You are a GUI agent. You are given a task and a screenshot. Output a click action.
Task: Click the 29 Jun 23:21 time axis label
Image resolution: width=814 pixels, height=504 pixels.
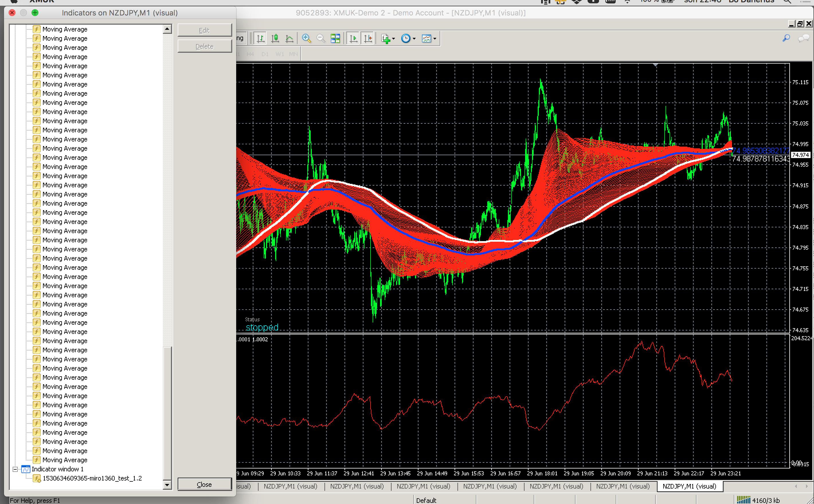coord(725,473)
